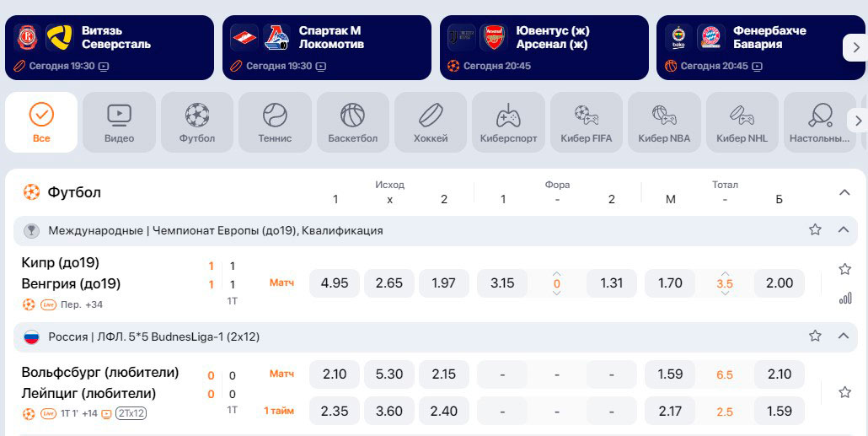Favorite the Кипр vs Венгрия match star

[x=844, y=269]
